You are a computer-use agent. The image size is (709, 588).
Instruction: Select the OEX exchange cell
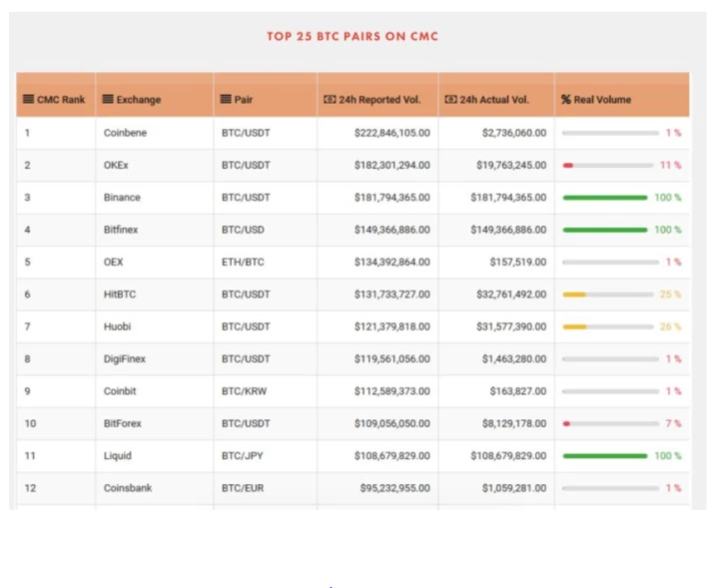[x=155, y=263]
